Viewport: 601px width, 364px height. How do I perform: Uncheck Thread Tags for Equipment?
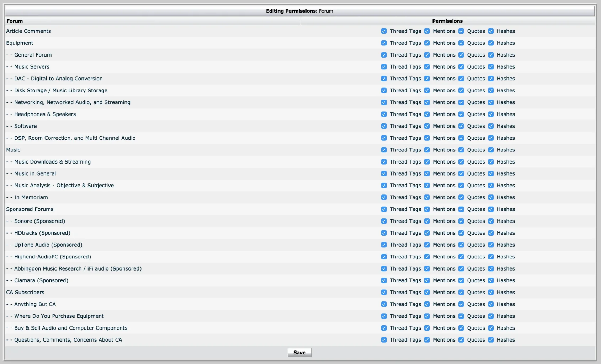(x=384, y=43)
